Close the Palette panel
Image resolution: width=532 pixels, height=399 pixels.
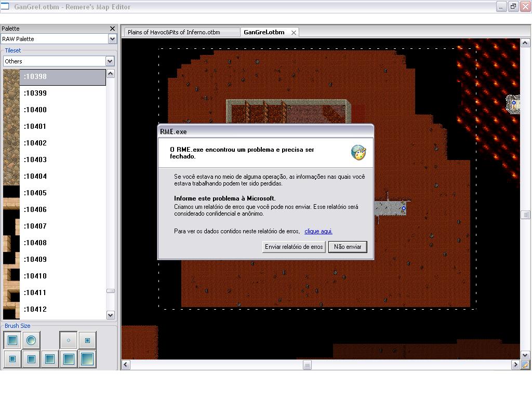(112, 29)
